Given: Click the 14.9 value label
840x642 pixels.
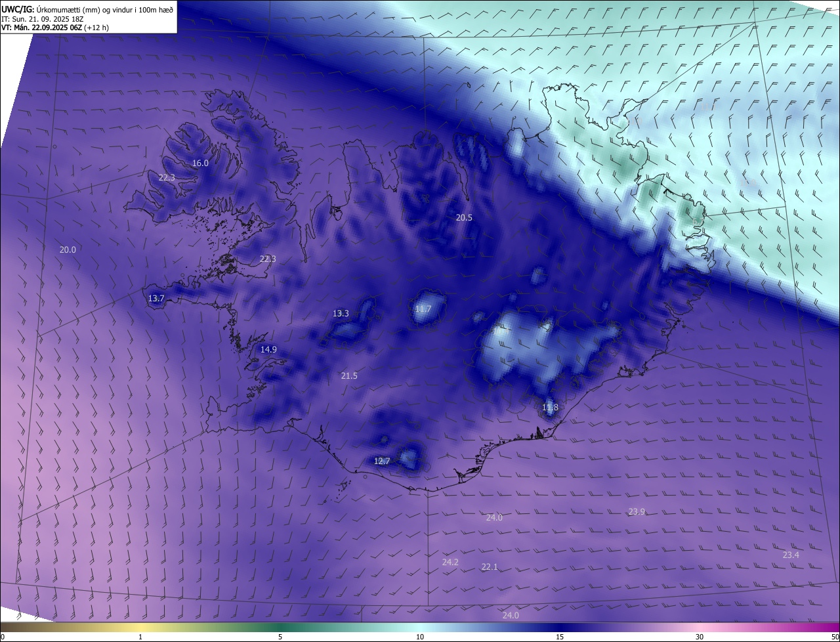Looking at the screenshot, I should [x=268, y=349].
